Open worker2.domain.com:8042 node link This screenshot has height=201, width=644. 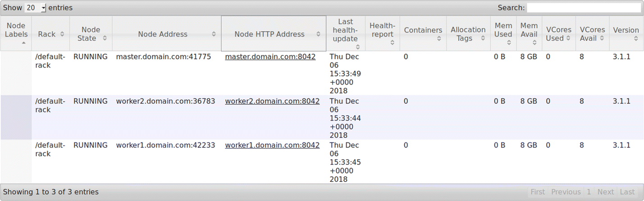pos(272,101)
